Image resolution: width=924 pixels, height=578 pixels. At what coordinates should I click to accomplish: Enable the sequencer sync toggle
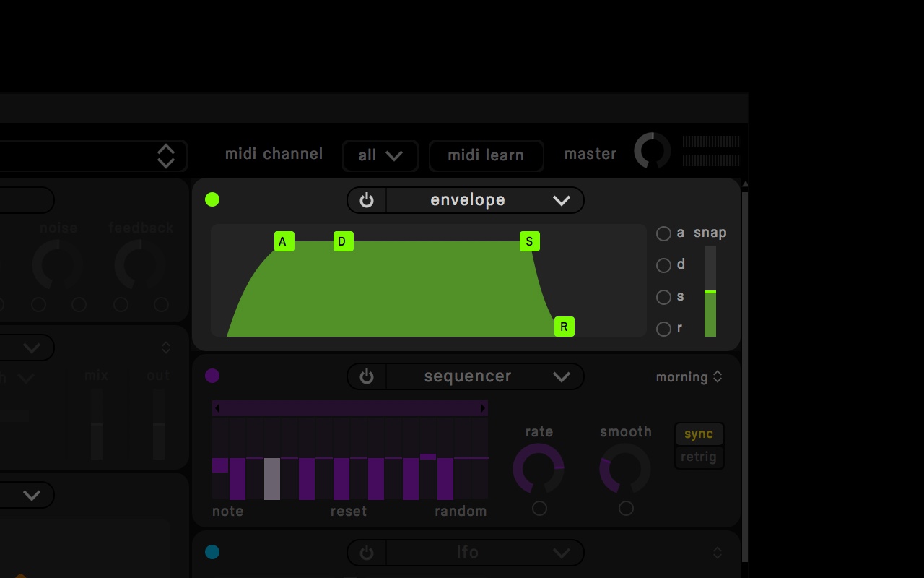coord(699,434)
